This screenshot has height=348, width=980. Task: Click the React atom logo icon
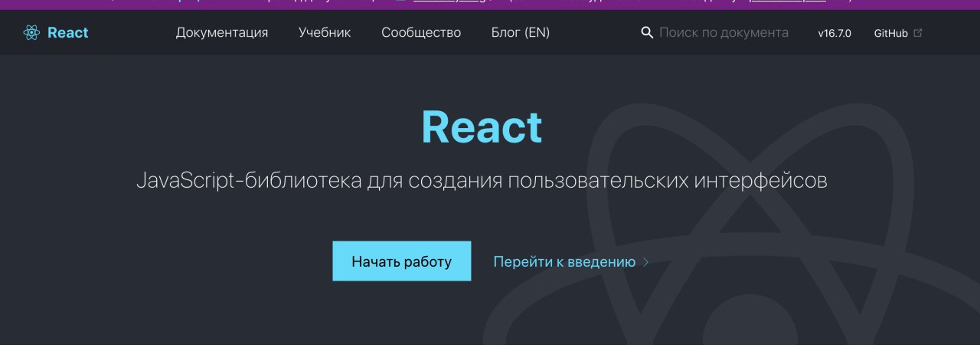pyautogui.click(x=31, y=33)
